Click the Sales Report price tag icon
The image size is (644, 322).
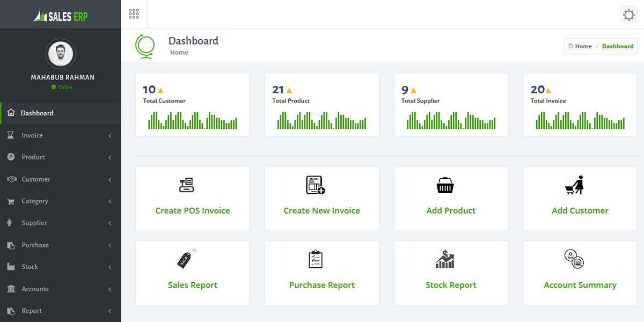coord(186,259)
